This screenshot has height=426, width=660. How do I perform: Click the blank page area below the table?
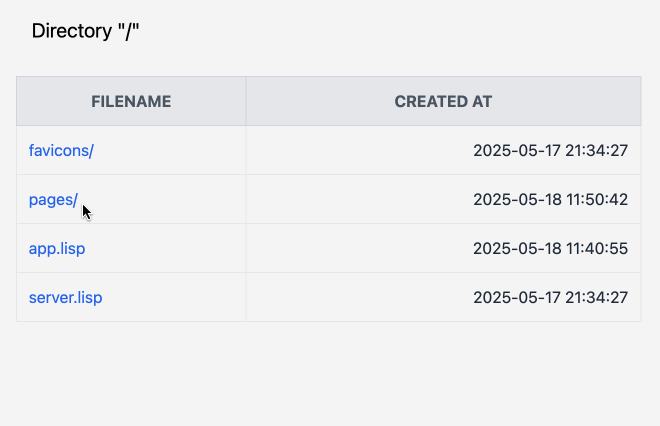[x=330, y=375]
